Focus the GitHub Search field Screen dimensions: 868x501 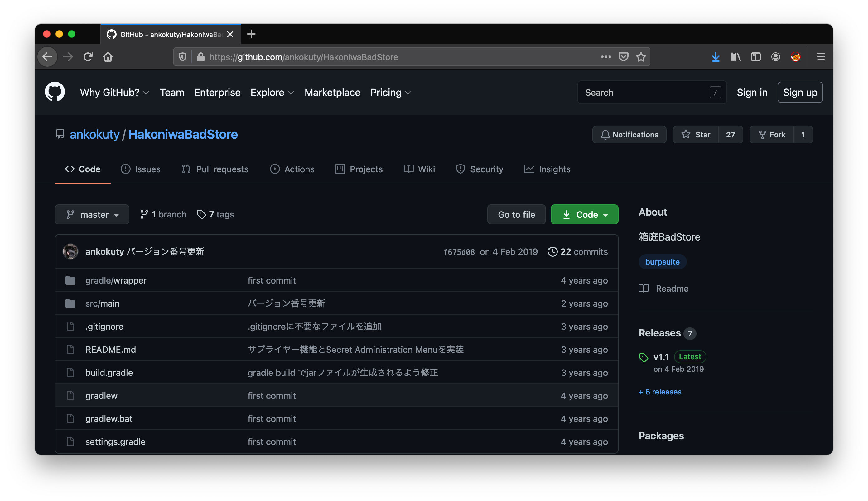[x=644, y=92]
